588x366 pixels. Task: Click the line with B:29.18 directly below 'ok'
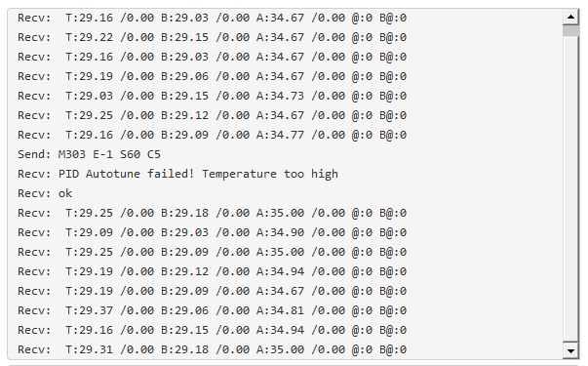(x=212, y=213)
